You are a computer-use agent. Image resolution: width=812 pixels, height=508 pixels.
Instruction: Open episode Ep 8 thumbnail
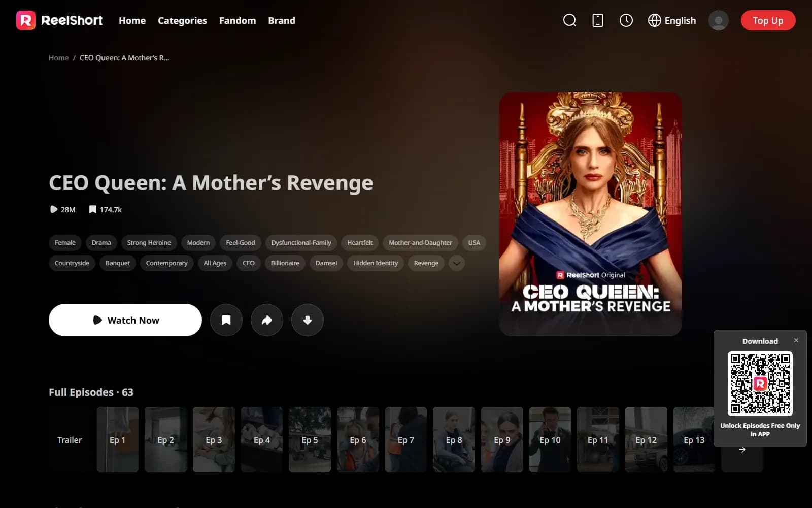(454, 439)
